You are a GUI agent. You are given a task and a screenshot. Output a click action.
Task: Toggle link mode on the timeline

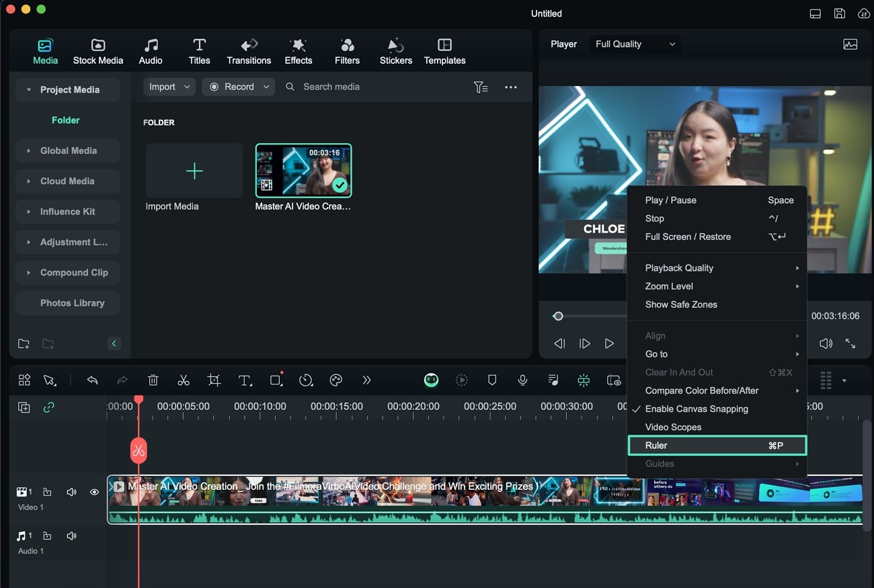click(x=48, y=408)
